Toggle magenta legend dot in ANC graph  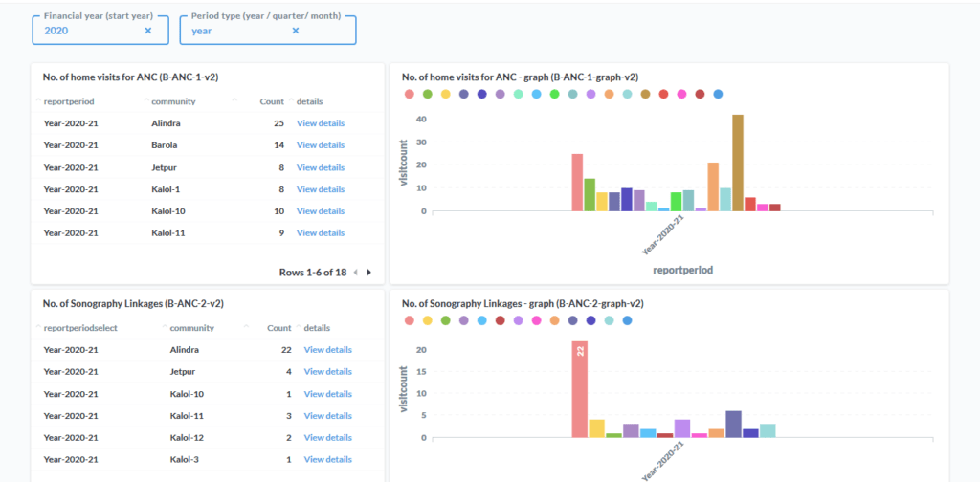(x=681, y=95)
